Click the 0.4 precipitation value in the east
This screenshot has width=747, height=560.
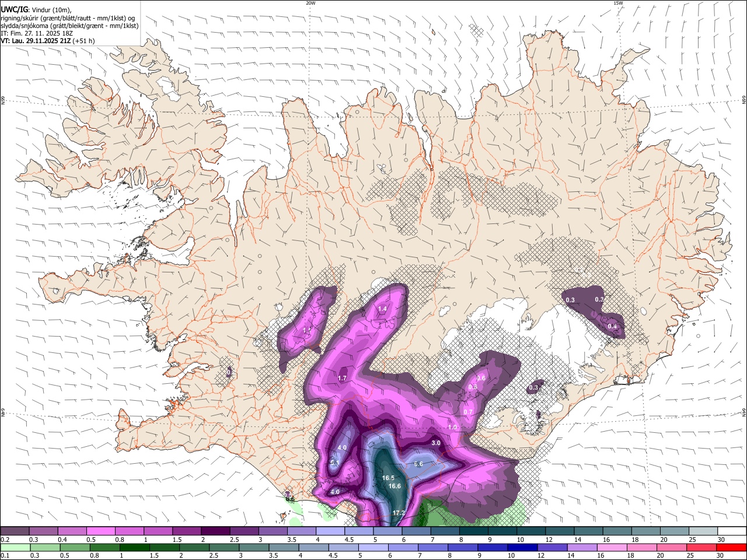[x=612, y=326]
